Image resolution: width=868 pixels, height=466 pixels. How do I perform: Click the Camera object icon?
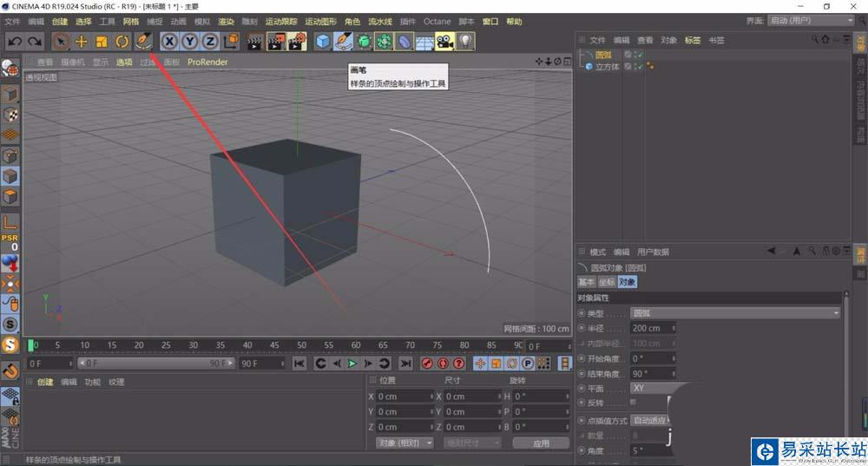(444, 41)
